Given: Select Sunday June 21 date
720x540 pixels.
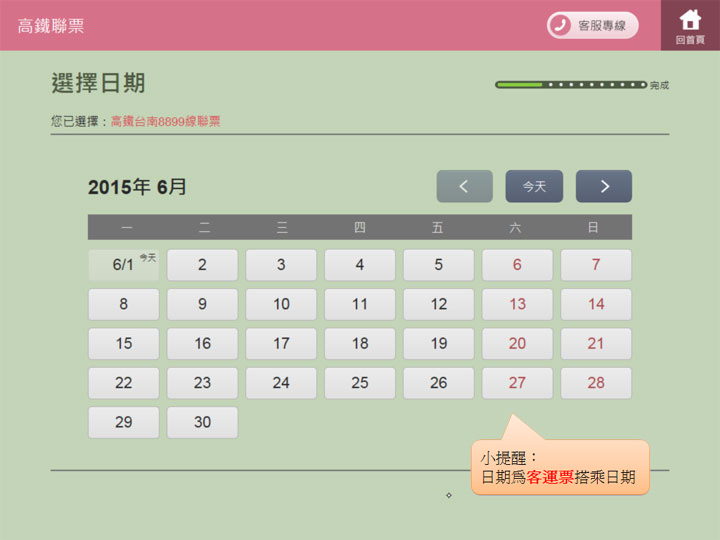Looking at the screenshot, I should (x=596, y=343).
